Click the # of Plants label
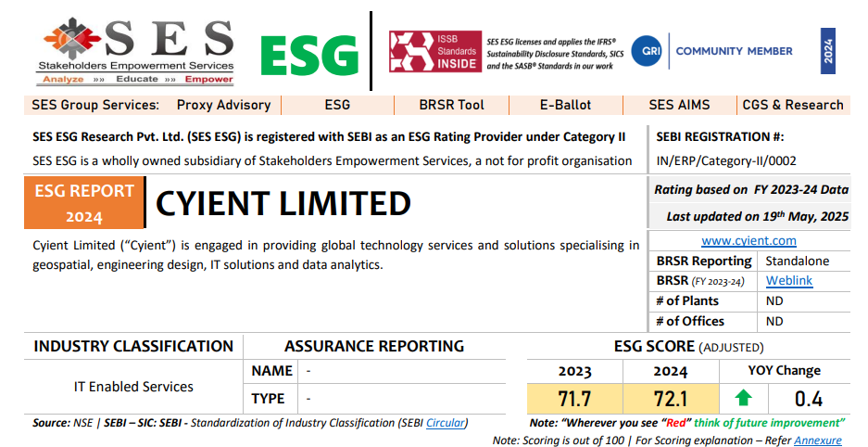The width and height of the screenshot is (868, 447). click(687, 300)
